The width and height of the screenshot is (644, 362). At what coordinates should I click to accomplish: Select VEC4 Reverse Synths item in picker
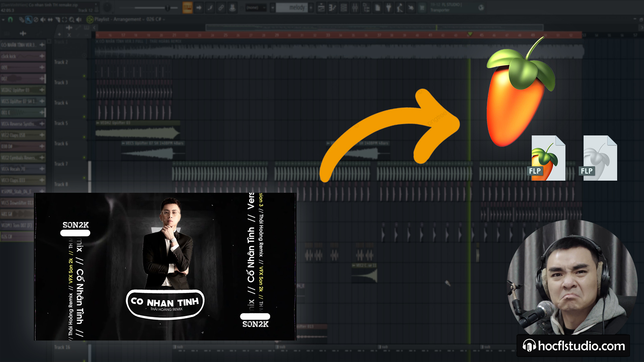tap(23, 124)
